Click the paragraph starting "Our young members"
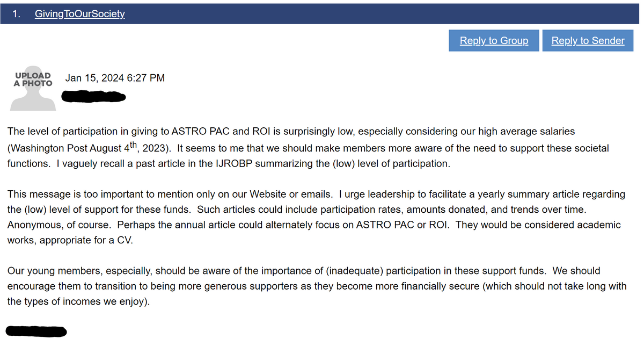 [317, 286]
